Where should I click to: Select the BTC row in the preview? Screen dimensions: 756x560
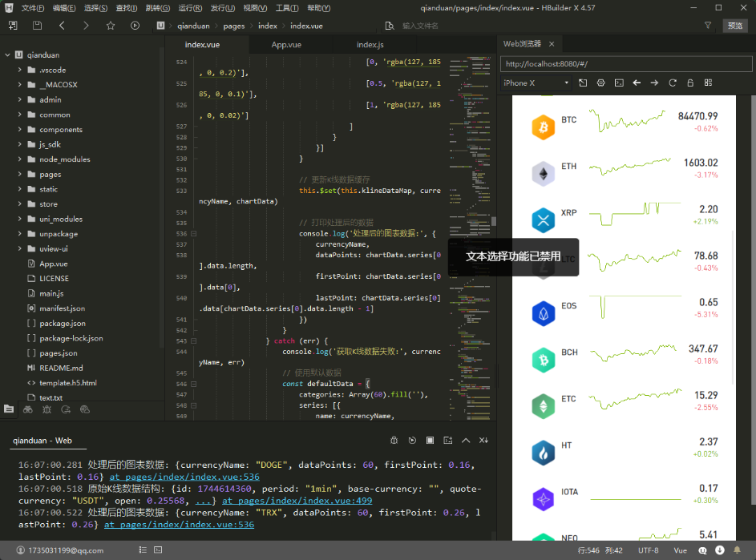tap(624, 124)
